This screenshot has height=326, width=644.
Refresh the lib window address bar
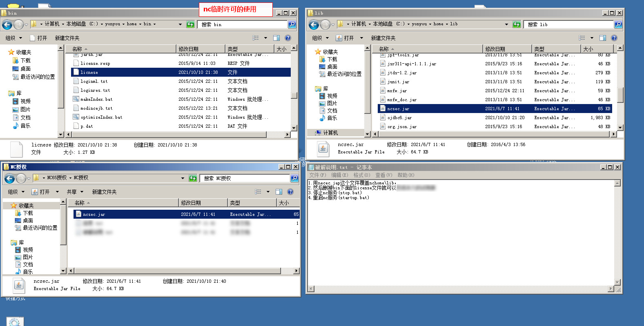point(517,24)
